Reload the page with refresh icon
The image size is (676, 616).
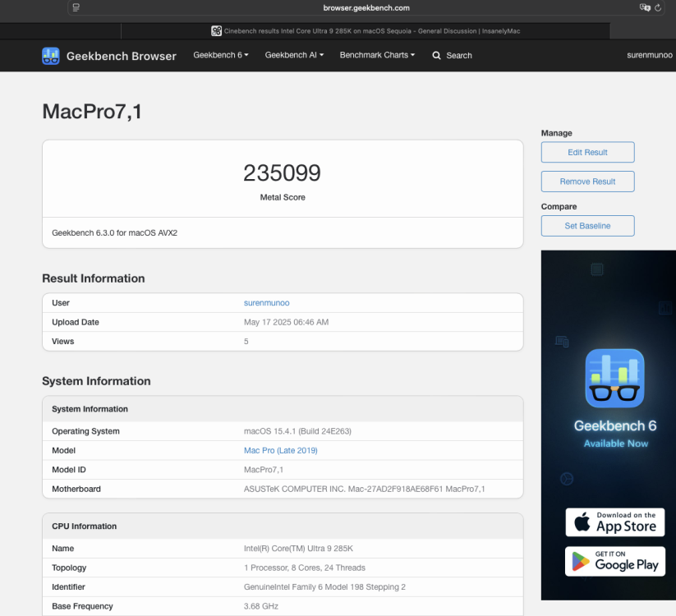[658, 7]
